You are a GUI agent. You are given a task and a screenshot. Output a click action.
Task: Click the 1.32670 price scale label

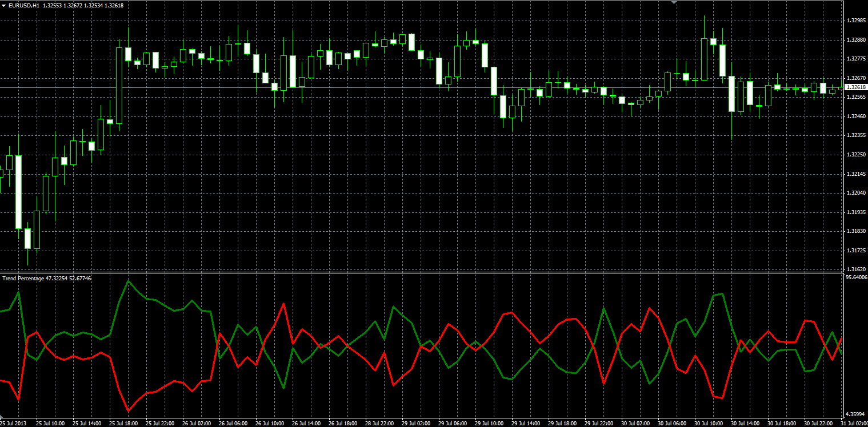(855, 78)
